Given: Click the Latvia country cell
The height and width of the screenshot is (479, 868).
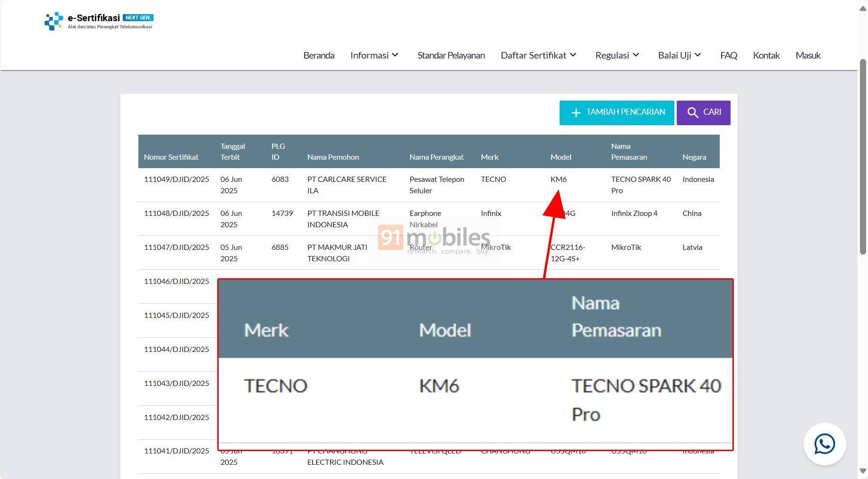Looking at the screenshot, I should [x=692, y=247].
